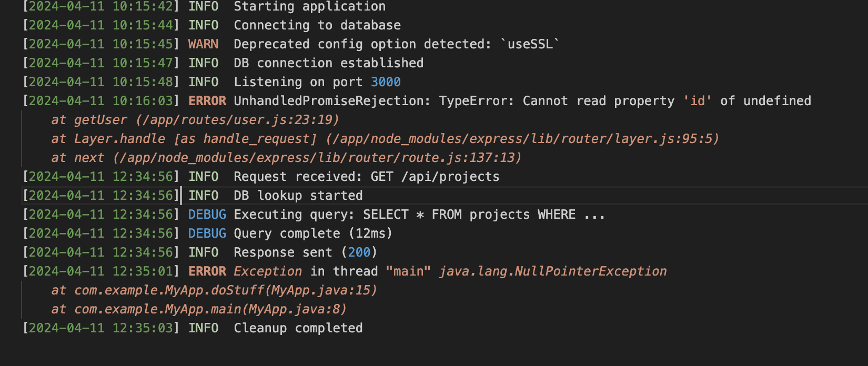Click the timestamp 2024-04-11 10:15:47
Viewport: 868px width, 366px height.
(x=100, y=63)
